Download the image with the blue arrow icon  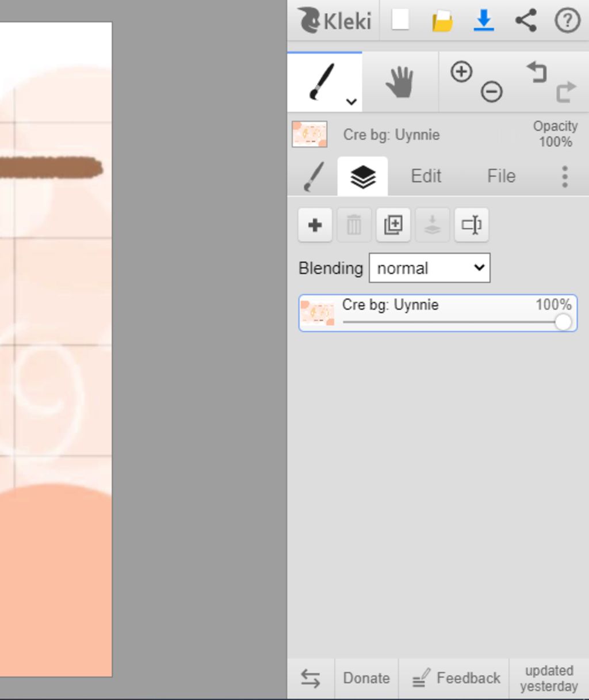click(484, 21)
